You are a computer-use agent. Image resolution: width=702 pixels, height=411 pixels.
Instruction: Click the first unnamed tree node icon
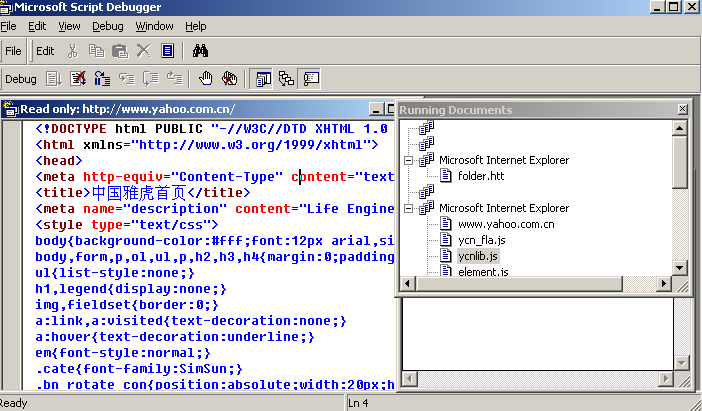pyautogui.click(x=426, y=128)
